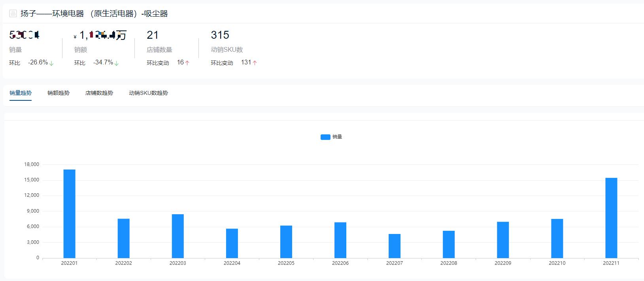
Task: Open the 销额趋势 tab
Action: (59, 93)
